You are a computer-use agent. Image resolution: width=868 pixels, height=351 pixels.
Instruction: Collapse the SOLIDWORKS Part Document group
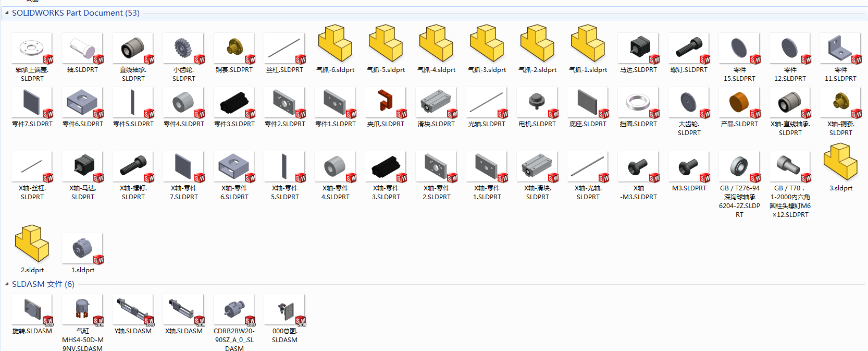[7, 13]
